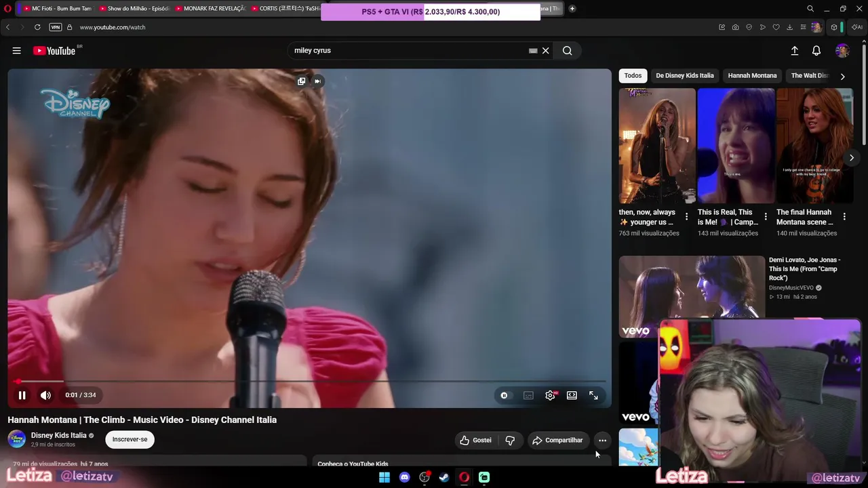The width and height of the screenshot is (868, 488).
Task: Take a snapshot with the camera toolbar icon
Action: (x=736, y=27)
